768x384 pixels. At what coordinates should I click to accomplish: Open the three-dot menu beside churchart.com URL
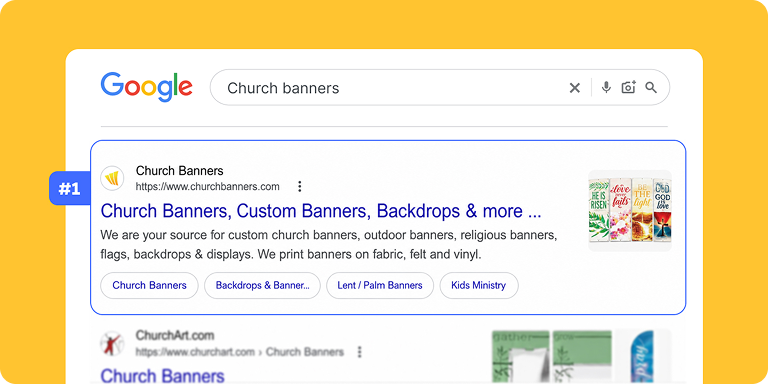pos(360,352)
